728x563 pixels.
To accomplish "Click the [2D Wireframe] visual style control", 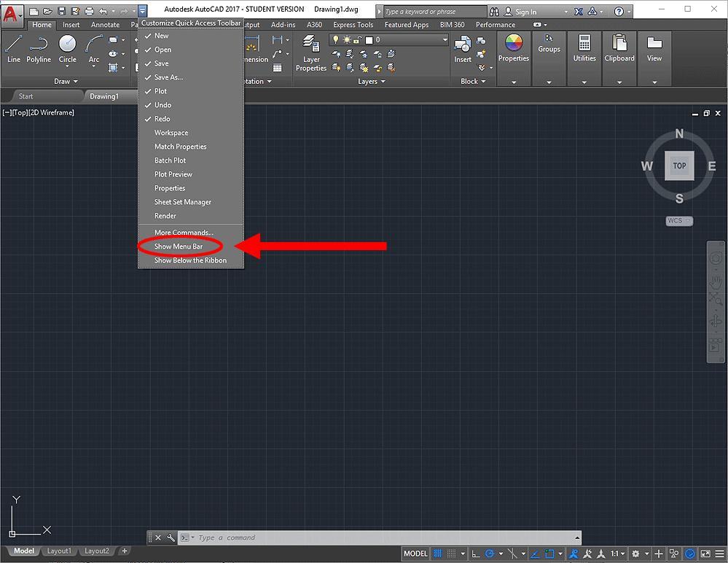I will 52,112.
